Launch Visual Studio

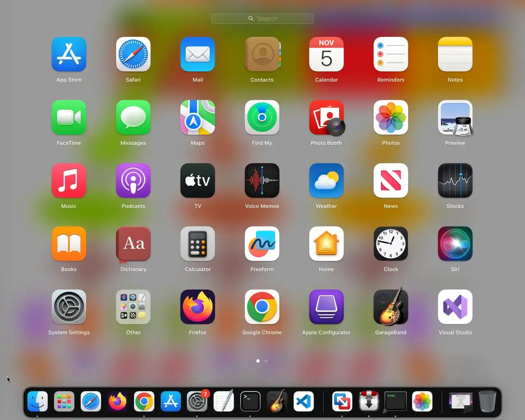[455, 307]
